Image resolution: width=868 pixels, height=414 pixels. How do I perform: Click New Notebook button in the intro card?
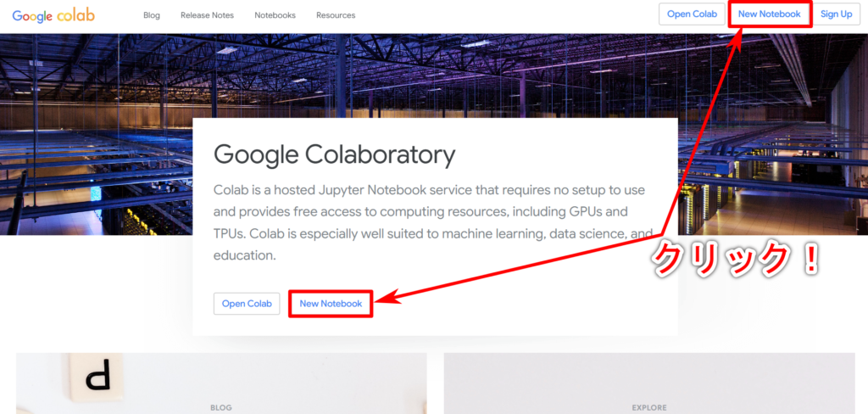click(331, 304)
